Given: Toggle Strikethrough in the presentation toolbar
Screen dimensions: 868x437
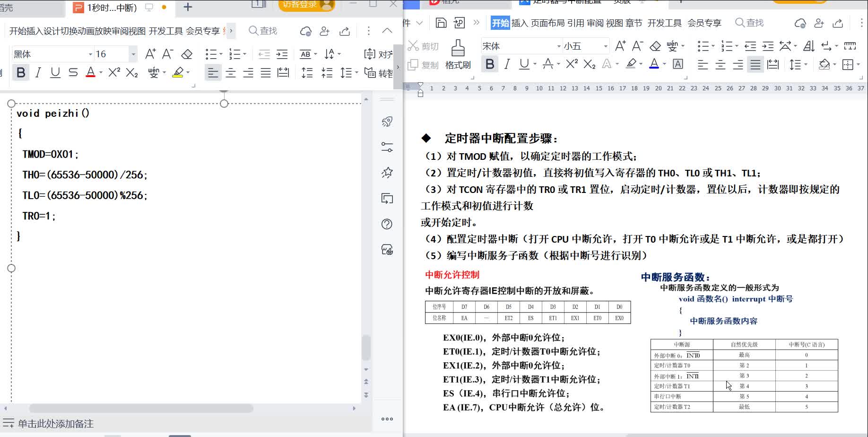Looking at the screenshot, I should pos(73,72).
